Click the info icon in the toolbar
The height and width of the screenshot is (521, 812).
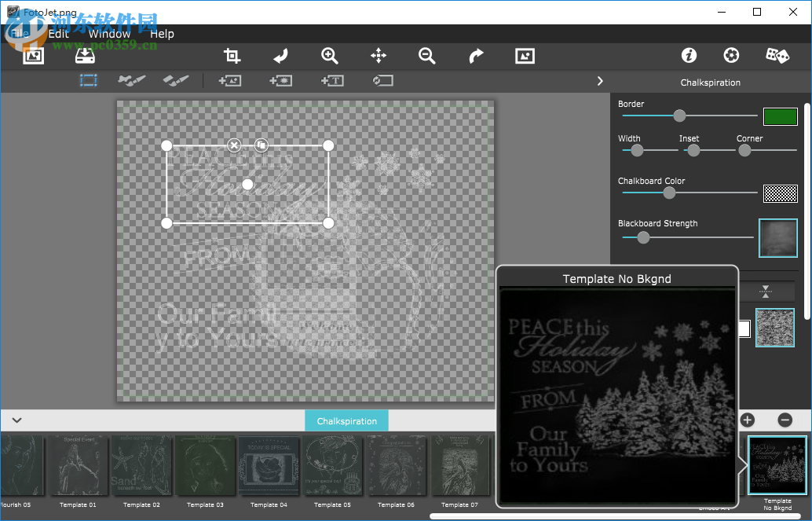[x=689, y=55]
